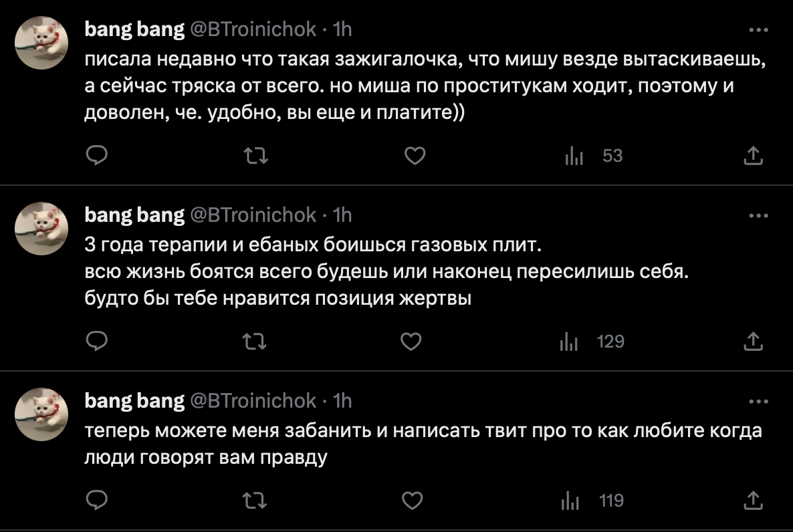Reply to the tweet about газовых плит

[x=98, y=342]
